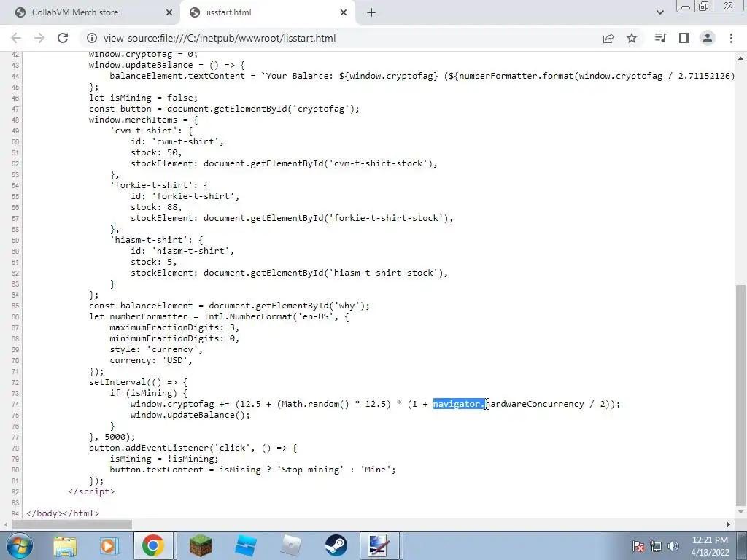Open the media control icon in toolbar
This screenshot has width=747, height=560.
tap(660, 38)
